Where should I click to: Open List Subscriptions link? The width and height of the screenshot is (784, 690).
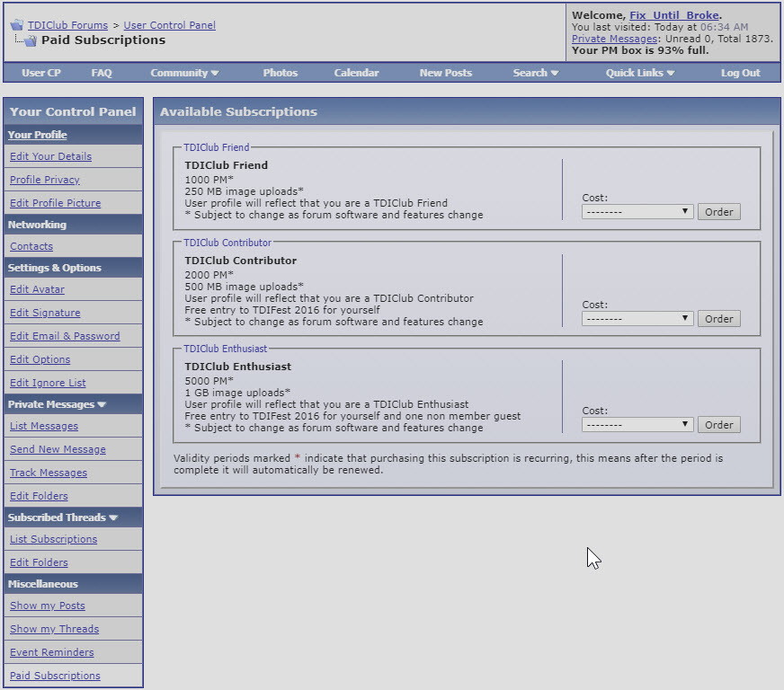pyautogui.click(x=54, y=539)
